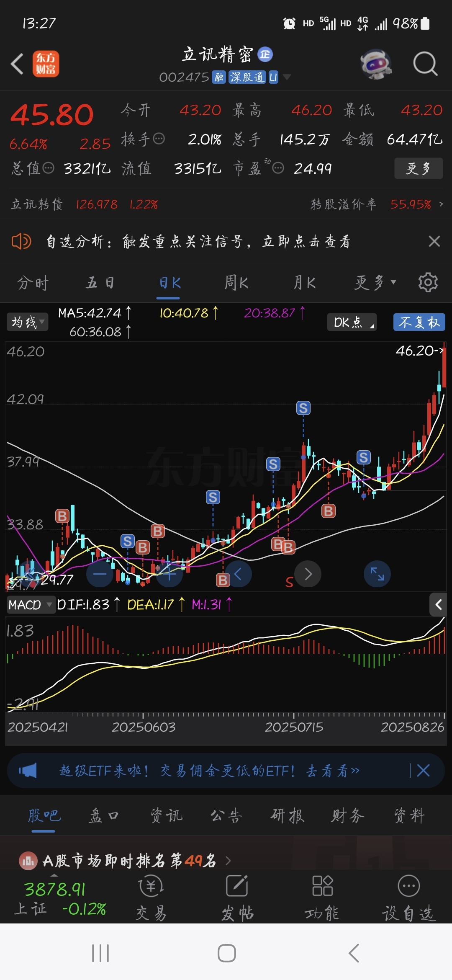This screenshot has height=980, width=452.
Task: Move chart left with blue arrow
Action: 238,574
